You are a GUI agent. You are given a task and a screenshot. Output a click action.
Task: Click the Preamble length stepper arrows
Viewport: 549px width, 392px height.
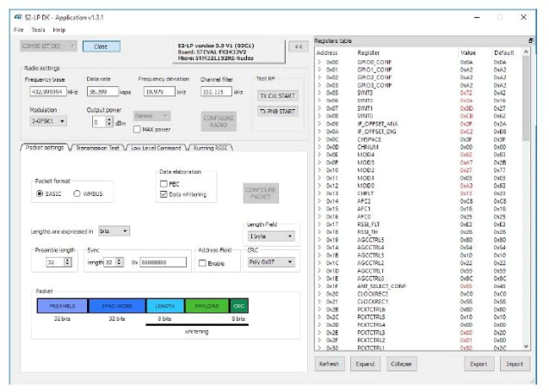click(x=68, y=262)
